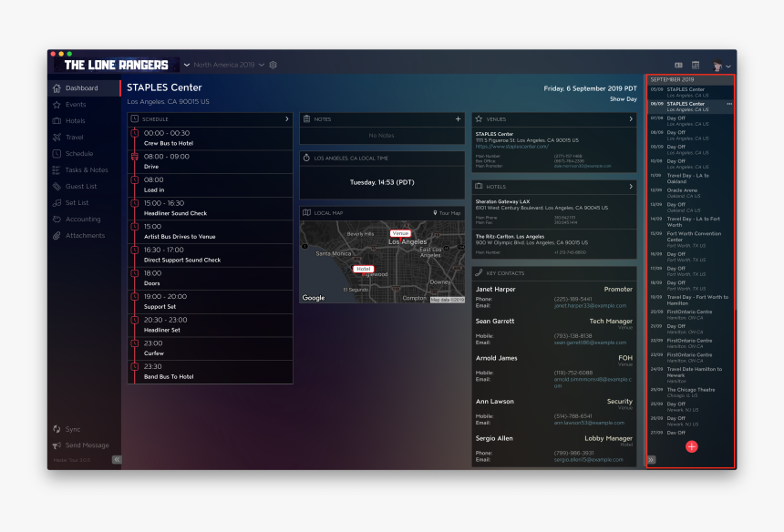Go to Events via its star icon
Screen dimensions: 784x532
coord(57,105)
